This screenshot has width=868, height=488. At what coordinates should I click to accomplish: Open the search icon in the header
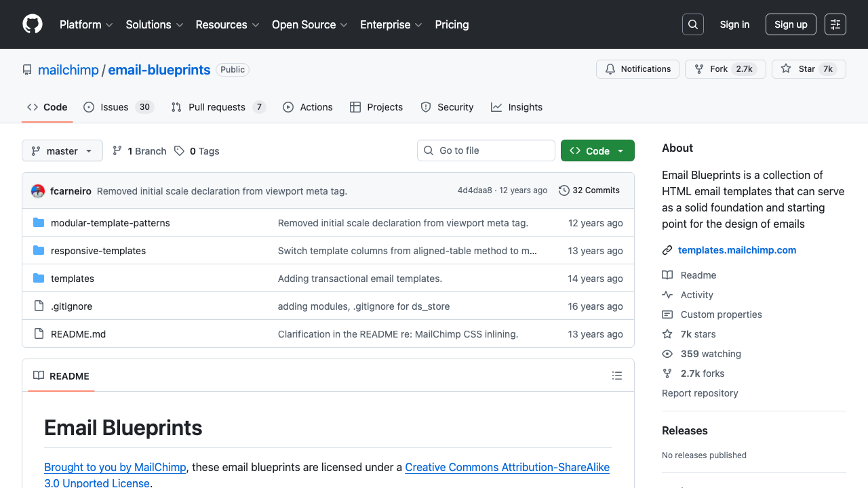coord(692,24)
